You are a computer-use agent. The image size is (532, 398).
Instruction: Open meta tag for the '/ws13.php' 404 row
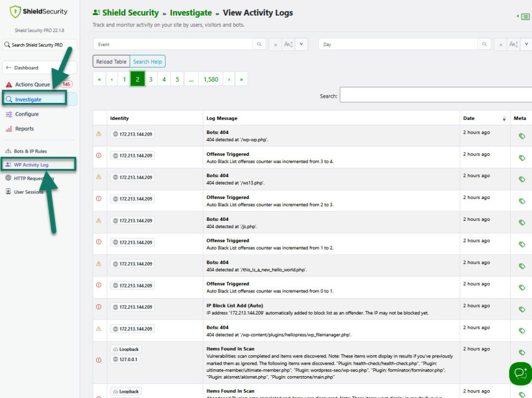coord(522,179)
